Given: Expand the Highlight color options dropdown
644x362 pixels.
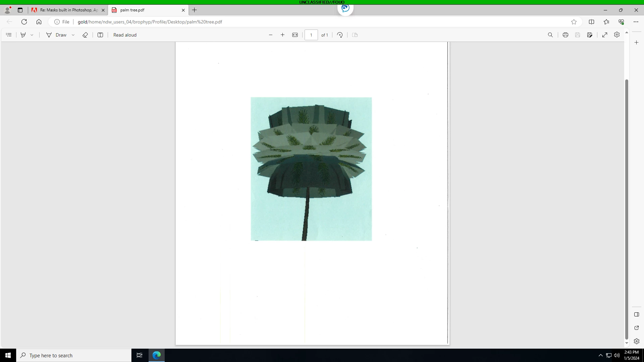Looking at the screenshot, I should 32,35.
